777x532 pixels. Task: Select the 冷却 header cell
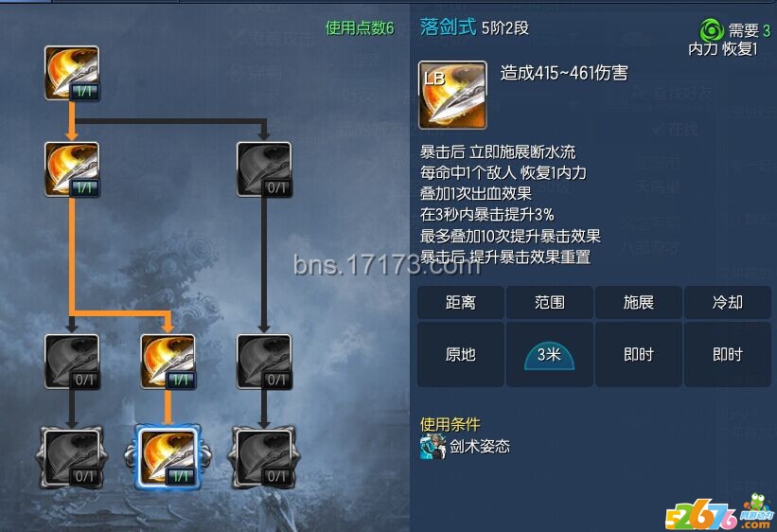[x=728, y=302]
